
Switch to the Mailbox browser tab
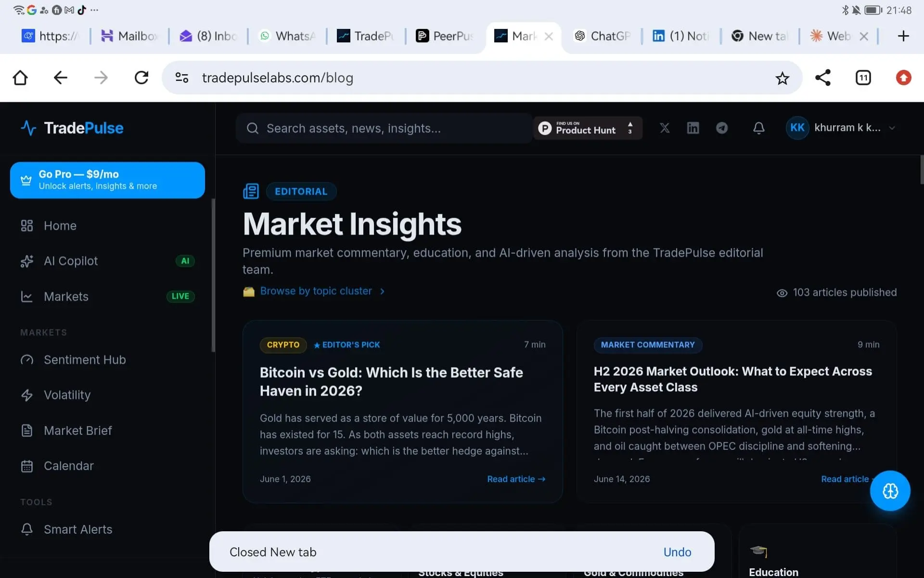129,36
